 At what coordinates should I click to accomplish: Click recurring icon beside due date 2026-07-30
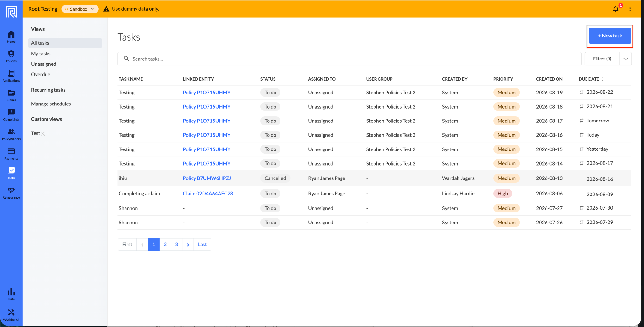click(582, 208)
